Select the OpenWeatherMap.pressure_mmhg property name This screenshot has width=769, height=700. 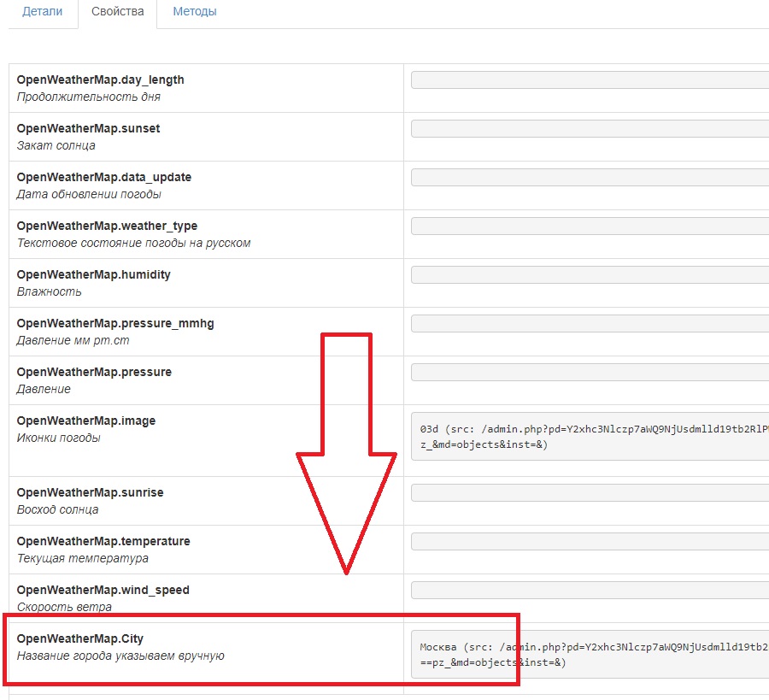pyautogui.click(x=115, y=323)
